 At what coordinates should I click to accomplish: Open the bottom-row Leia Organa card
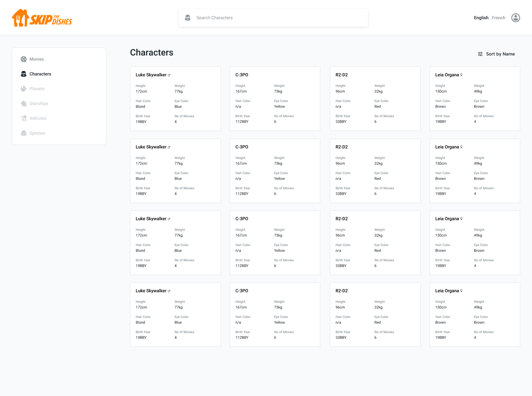point(475,315)
